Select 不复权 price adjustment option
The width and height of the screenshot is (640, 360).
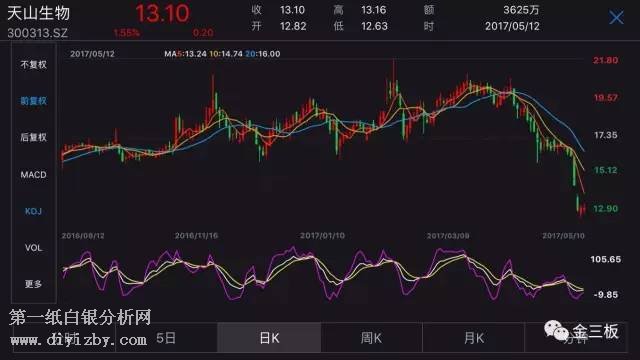point(33,64)
